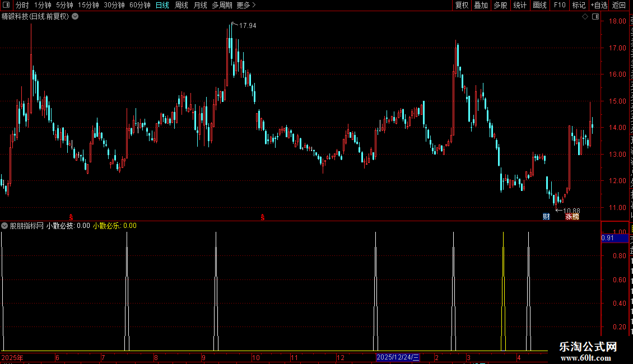The width and height of the screenshot is (633, 364).
Task: Open the 股朋指标网 indicator dropdown arrow
Action: click(4, 226)
